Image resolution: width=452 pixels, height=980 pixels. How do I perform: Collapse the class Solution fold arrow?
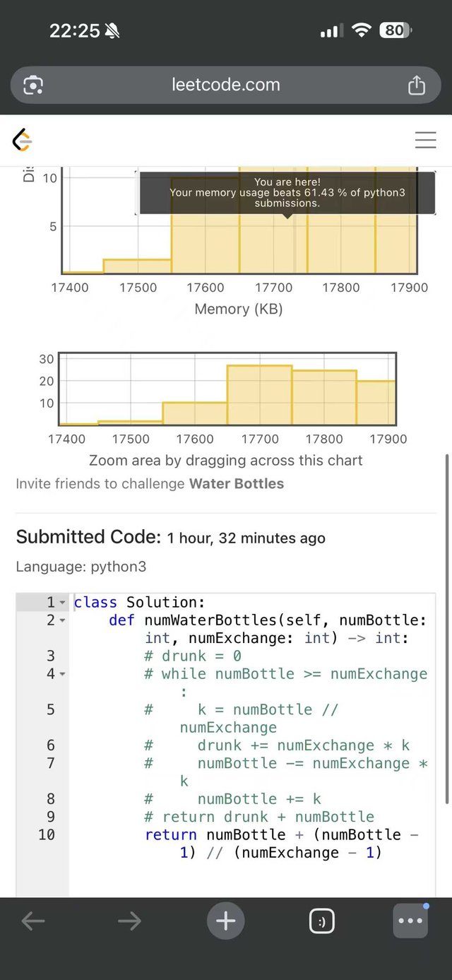(x=62, y=603)
